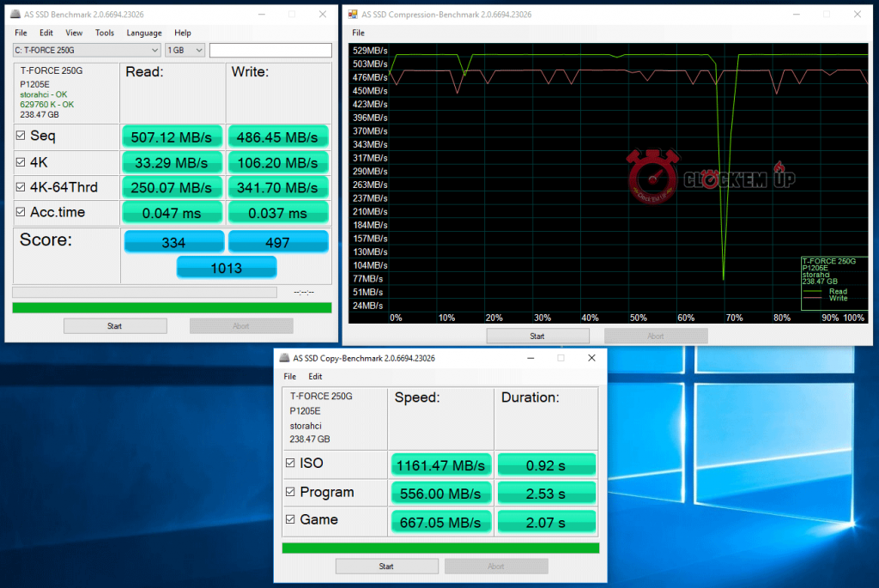Open the Tools menu
Image resolution: width=879 pixels, height=588 pixels.
[x=105, y=33]
